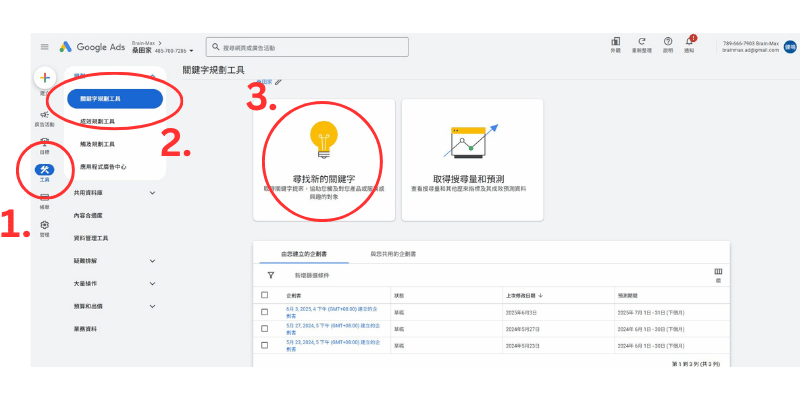Tick checkbox for the 5月 23, 2024 plan
This screenshot has width=800, height=400.
pyautogui.click(x=264, y=345)
